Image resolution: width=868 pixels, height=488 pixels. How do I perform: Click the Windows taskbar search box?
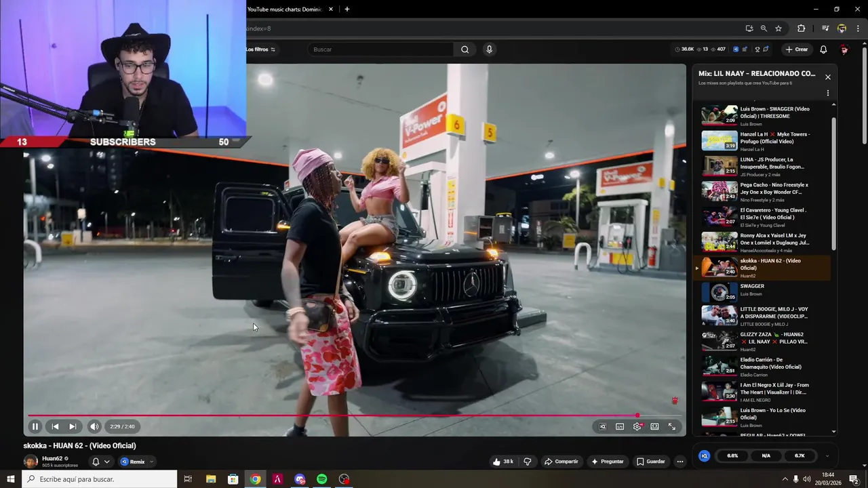(x=100, y=479)
